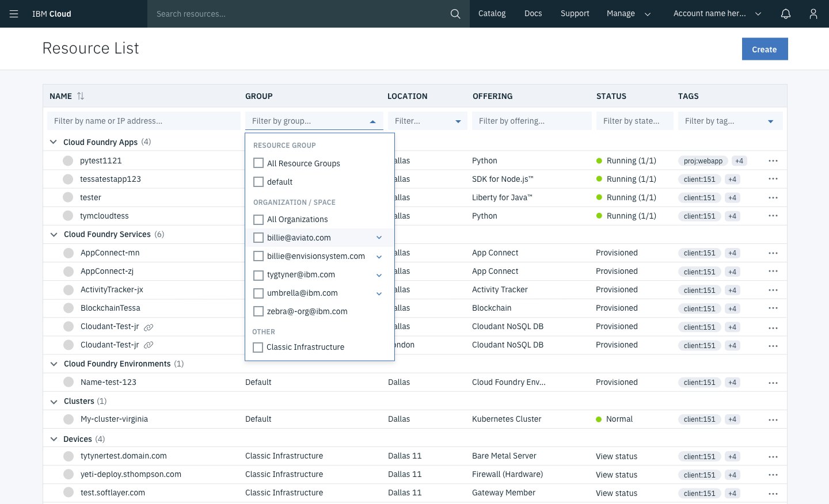Open the Support menu item
The image size is (829, 504).
[575, 13]
